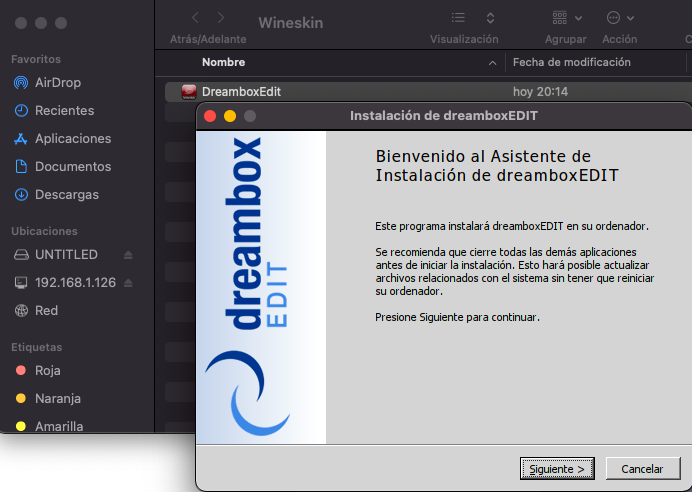Cancel the dreamboxEDIT installation

(642, 468)
